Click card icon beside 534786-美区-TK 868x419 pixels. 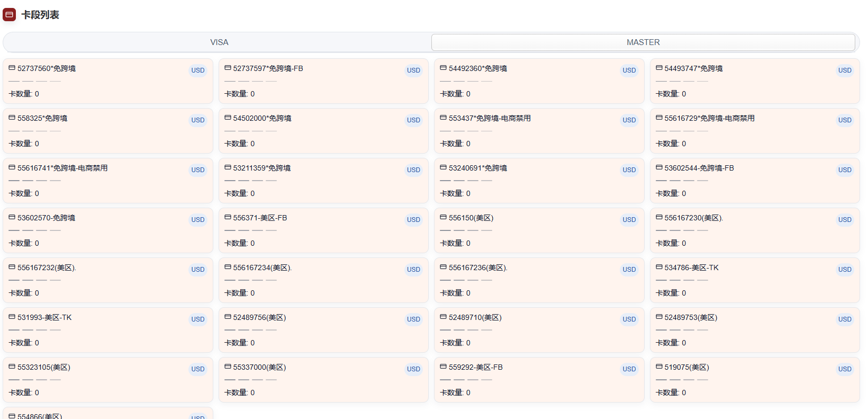pyautogui.click(x=659, y=268)
